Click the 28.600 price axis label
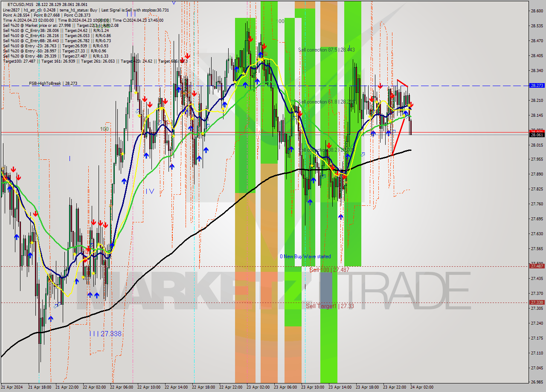 (537, 11)
